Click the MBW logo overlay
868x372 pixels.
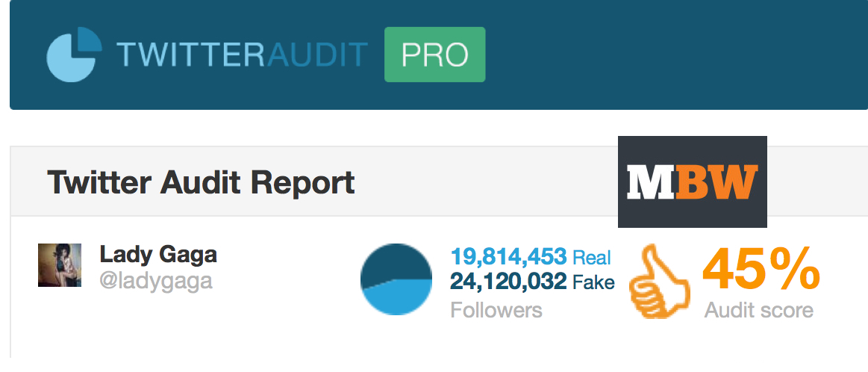(x=693, y=182)
